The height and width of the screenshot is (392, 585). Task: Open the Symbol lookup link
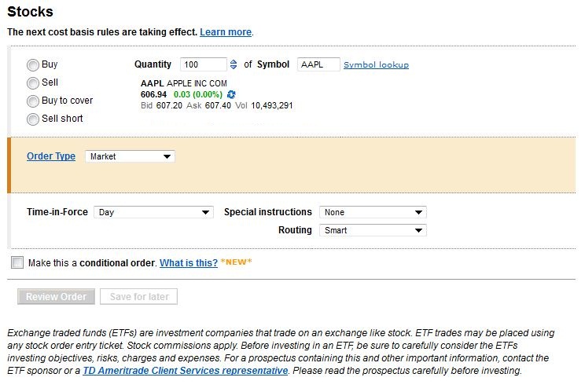point(376,65)
